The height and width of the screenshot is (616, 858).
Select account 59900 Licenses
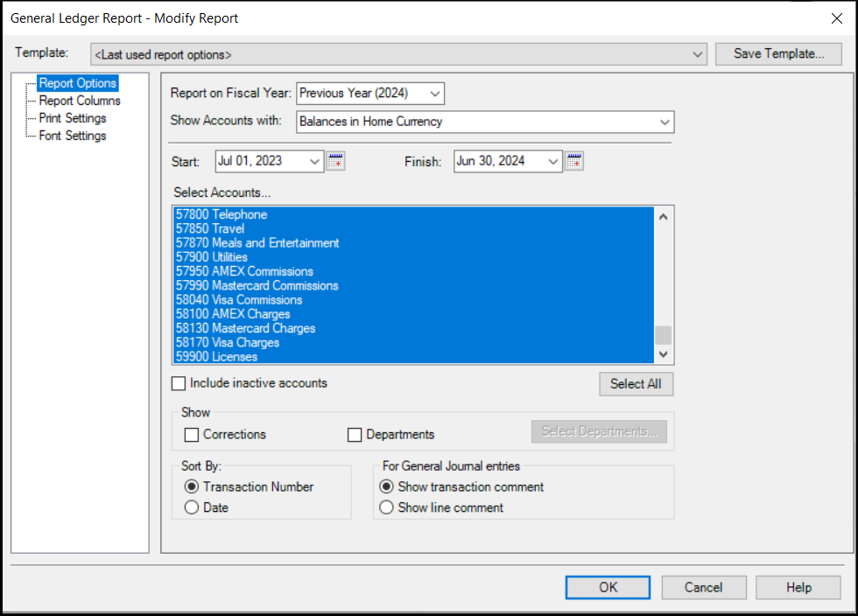pyautogui.click(x=413, y=357)
